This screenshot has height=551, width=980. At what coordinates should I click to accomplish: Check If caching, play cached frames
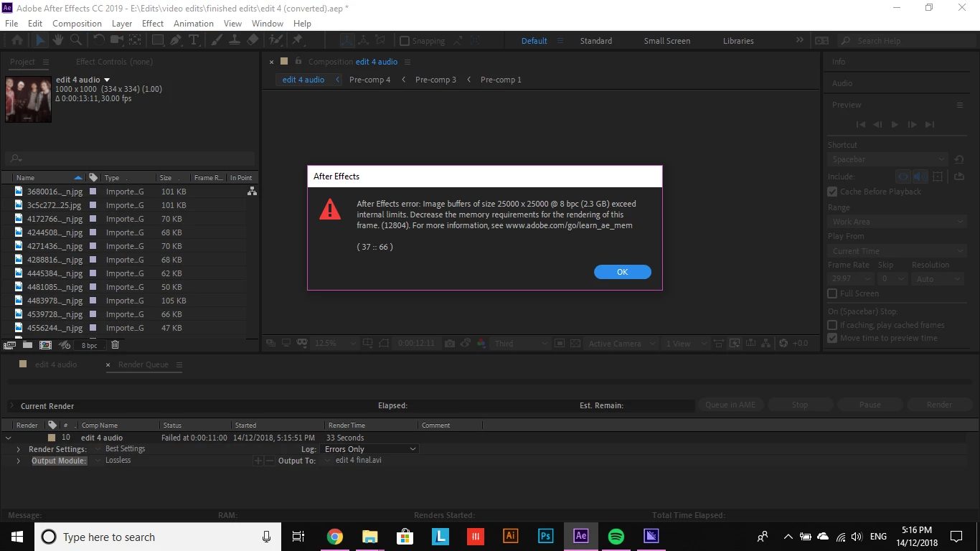pyautogui.click(x=832, y=325)
